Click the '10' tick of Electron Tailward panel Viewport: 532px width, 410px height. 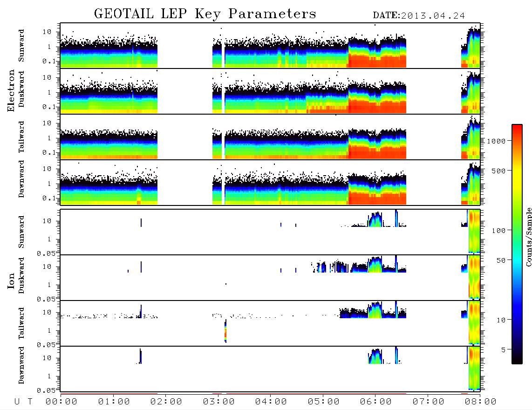(47, 123)
